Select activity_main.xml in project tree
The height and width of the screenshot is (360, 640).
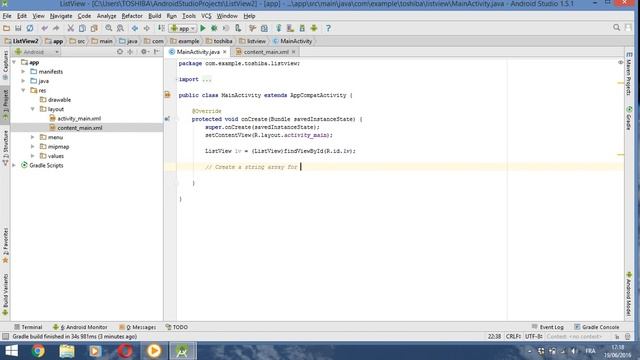click(x=79, y=118)
